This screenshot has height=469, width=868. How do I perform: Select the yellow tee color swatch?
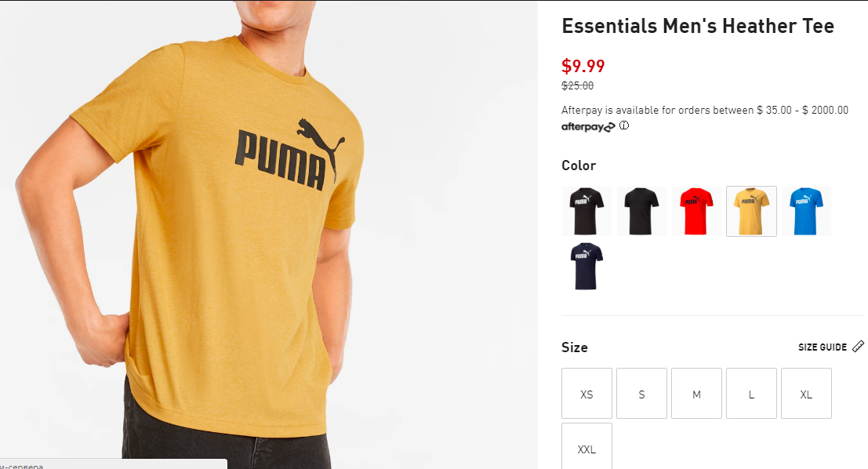pyautogui.click(x=751, y=212)
